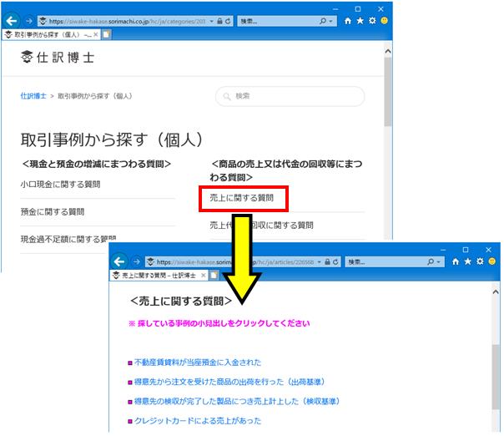Image resolution: width=504 pixels, height=436 pixels.
Task: Open the 売上に関する質問 link
Action: pos(242,198)
